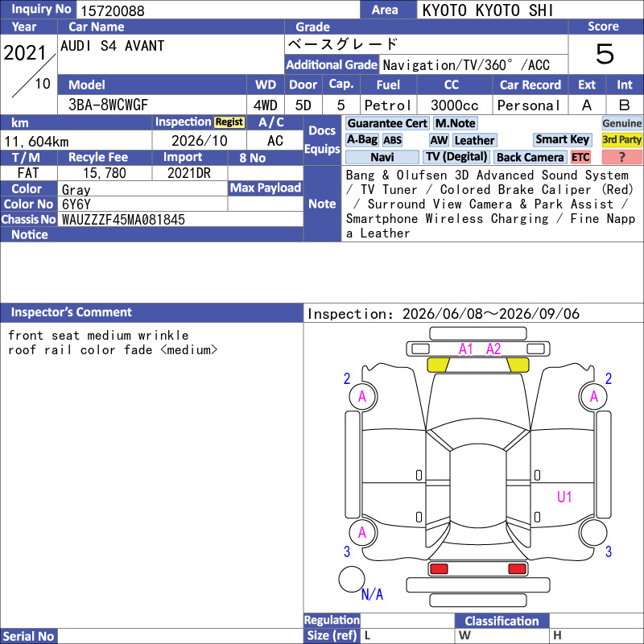Click the color value Gray
This screenshot has width=644, height=644.
(76, 190)
